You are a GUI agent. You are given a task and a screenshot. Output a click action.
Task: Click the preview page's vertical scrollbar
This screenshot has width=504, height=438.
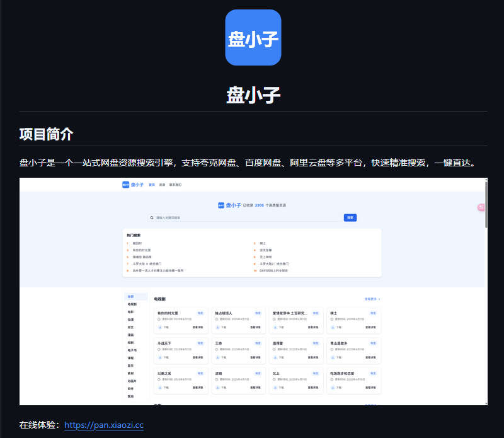486,205
